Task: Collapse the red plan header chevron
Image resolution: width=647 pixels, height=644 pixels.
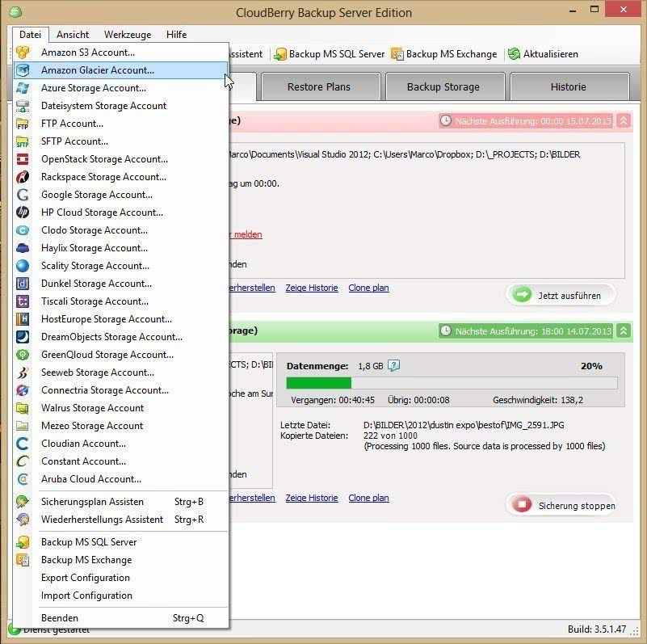Action: click(624, 121)
